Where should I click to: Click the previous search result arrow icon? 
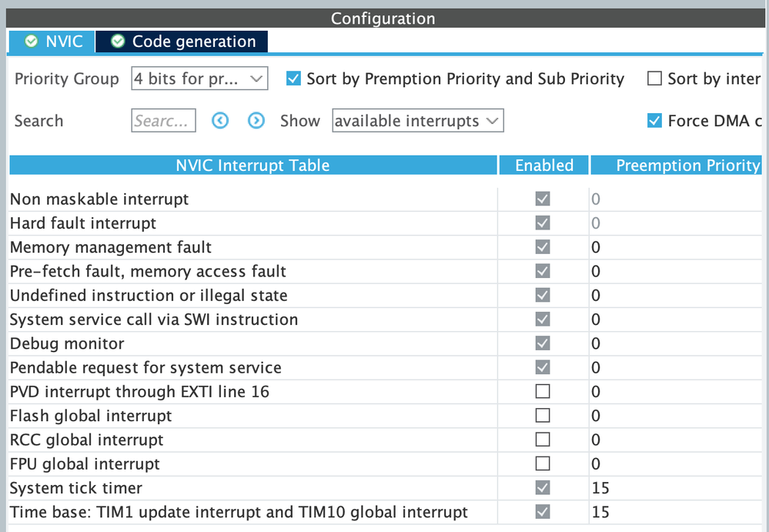point(220,120)
